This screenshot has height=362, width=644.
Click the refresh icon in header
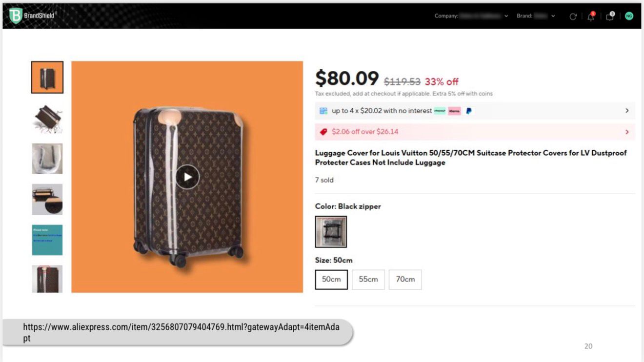573,16
